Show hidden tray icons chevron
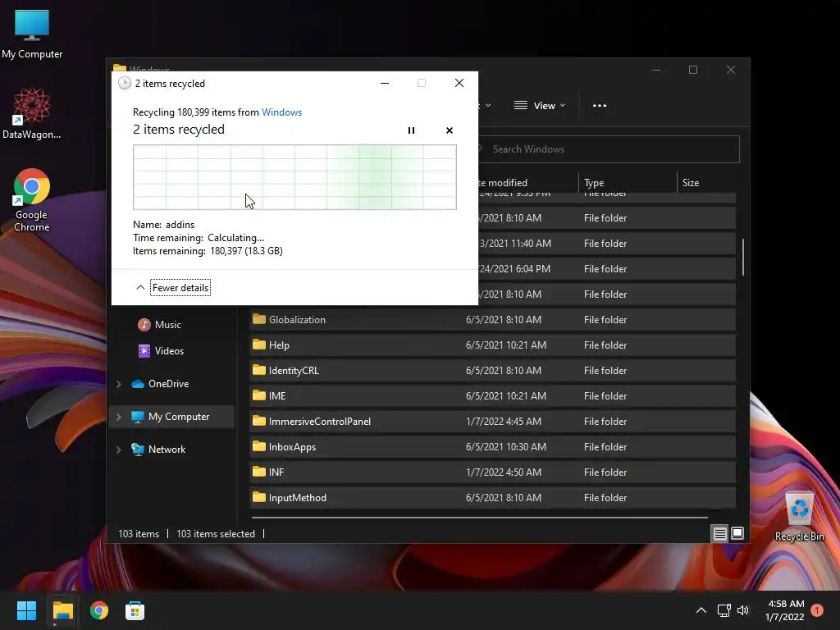 [701, 610]
